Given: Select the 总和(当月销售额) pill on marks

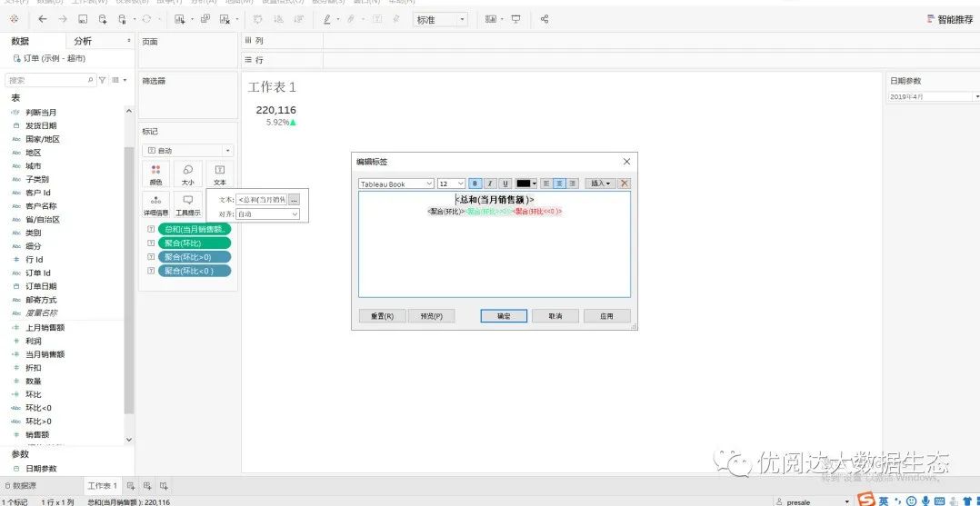Looking at the screenshot, I should [x=195, y=229].
